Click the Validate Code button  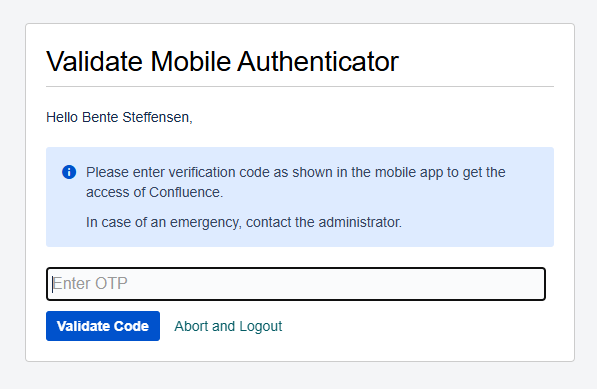pyautogui.click(x=103, y=326)
